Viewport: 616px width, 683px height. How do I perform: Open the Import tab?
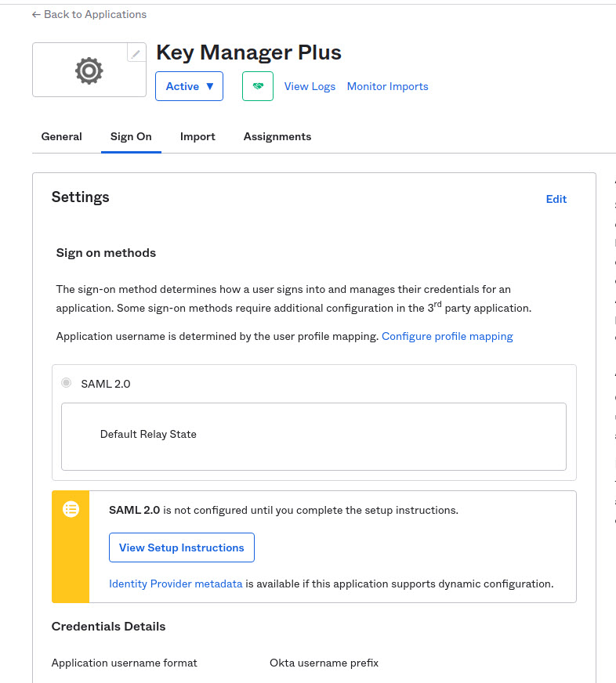tap(197, 136)
